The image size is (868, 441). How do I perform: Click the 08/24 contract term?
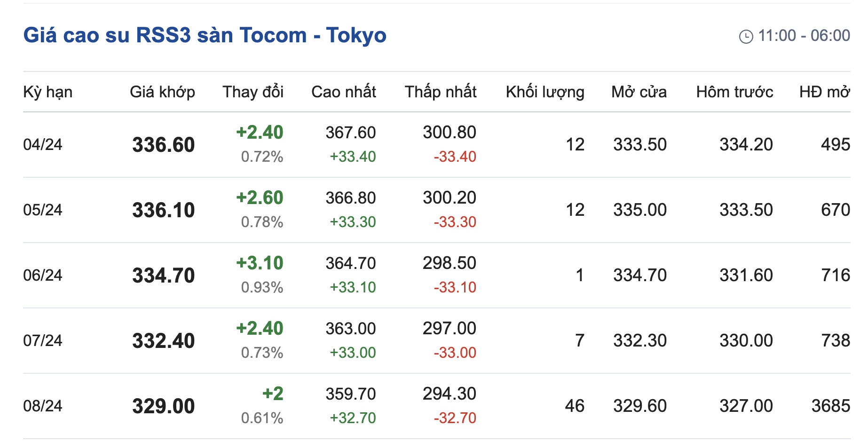(x=43, y=406)
